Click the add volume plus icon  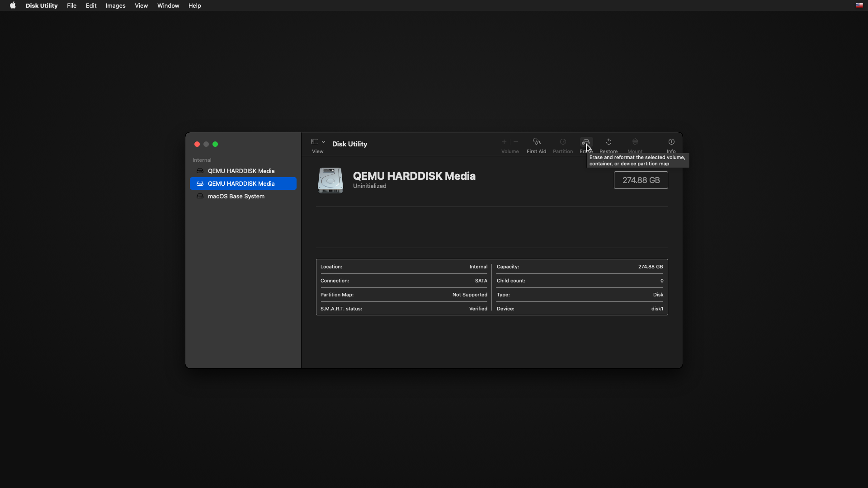tap(504, 142)
